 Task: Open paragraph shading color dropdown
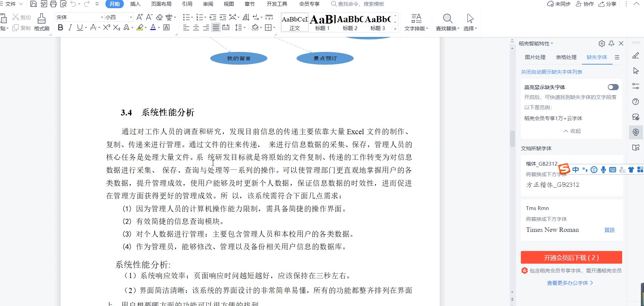coord(261,28)
